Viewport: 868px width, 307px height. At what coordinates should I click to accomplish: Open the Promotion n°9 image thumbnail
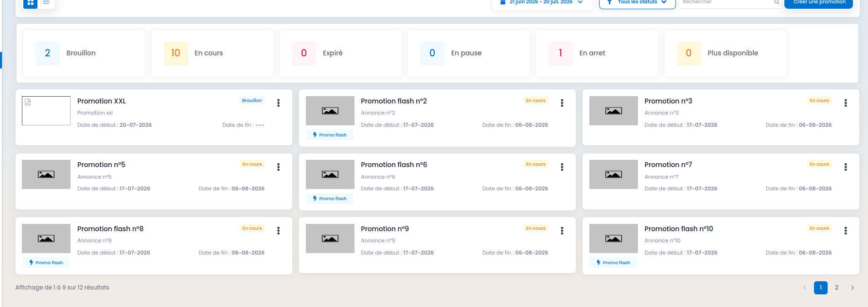330,239
